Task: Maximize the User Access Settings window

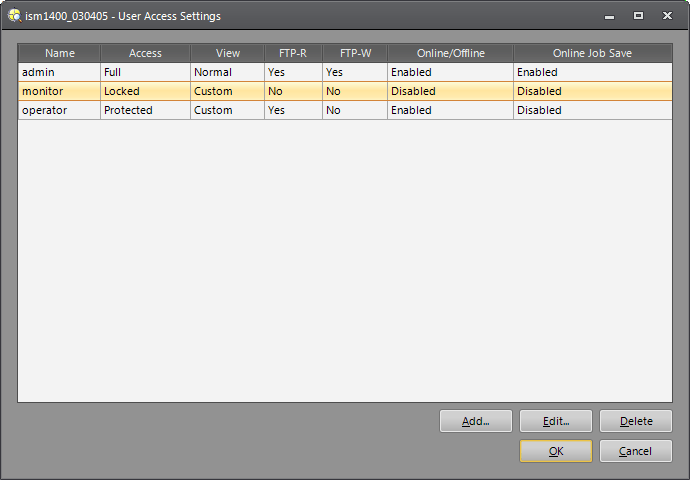Action: [638, 16]
